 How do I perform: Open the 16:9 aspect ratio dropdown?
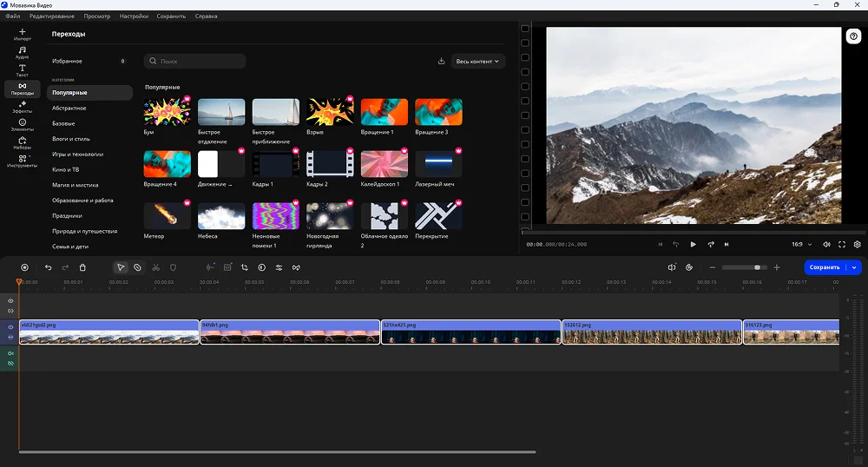801,244
